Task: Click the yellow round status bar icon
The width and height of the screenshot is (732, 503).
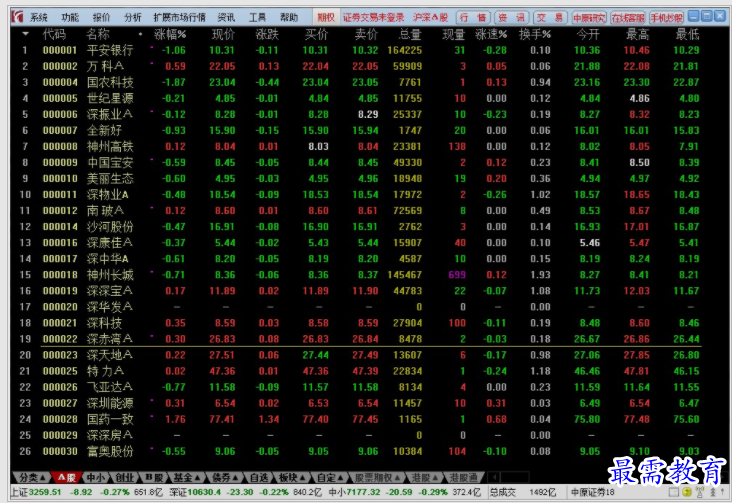Action: (x=687, y=492)
